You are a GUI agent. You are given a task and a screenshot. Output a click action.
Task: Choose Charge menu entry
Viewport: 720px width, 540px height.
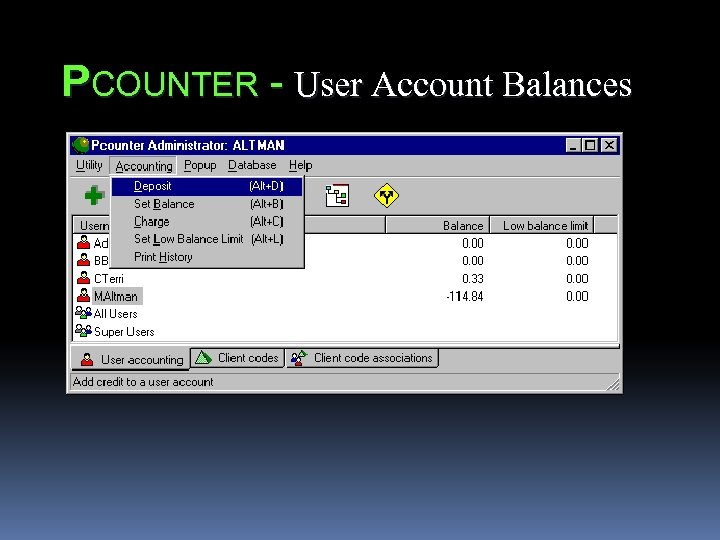coord(207,222)
